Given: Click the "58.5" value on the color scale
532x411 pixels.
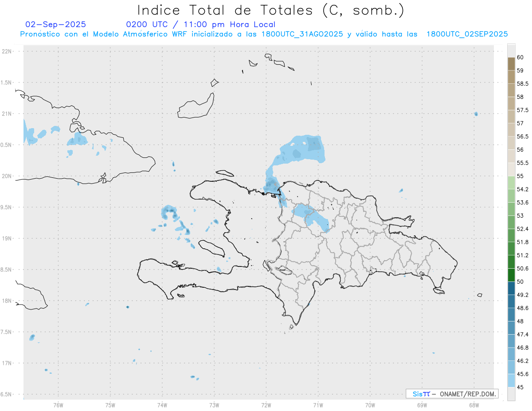Looking at the screenshot, I should (523, 83).
